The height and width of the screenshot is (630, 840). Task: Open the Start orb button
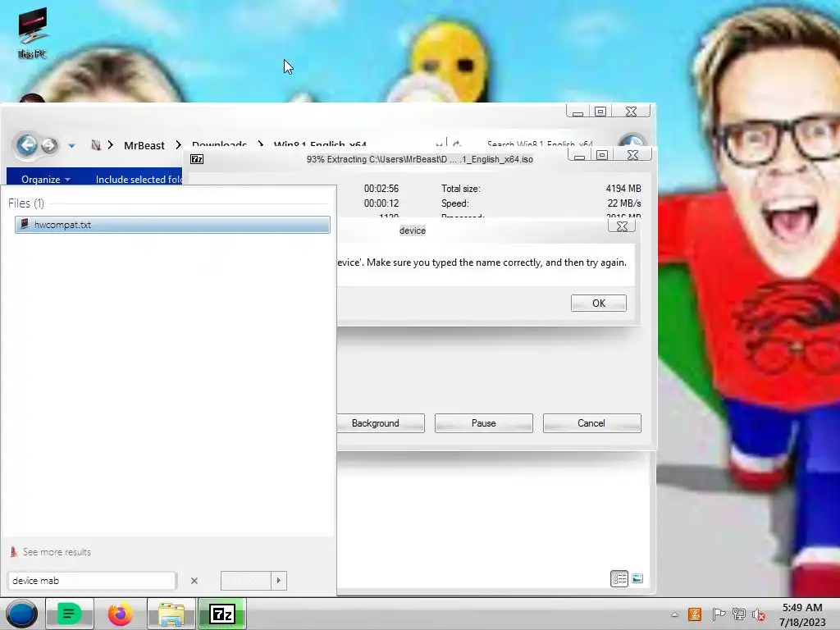point(21,614)
